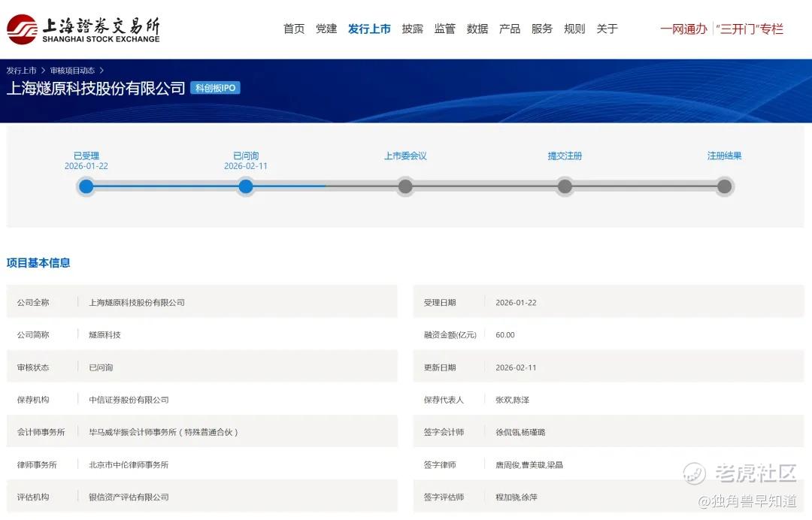Open the 披露 menu item
Viewport: 812px width, 520px height.
coord(412,29)
